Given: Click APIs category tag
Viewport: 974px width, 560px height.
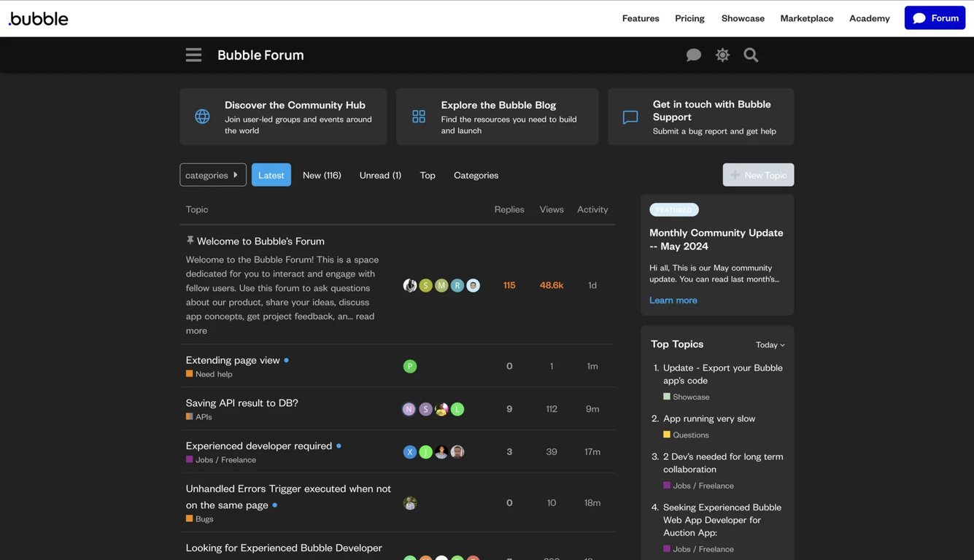Looking at the screenshot, I should click(x=199, y=417).
